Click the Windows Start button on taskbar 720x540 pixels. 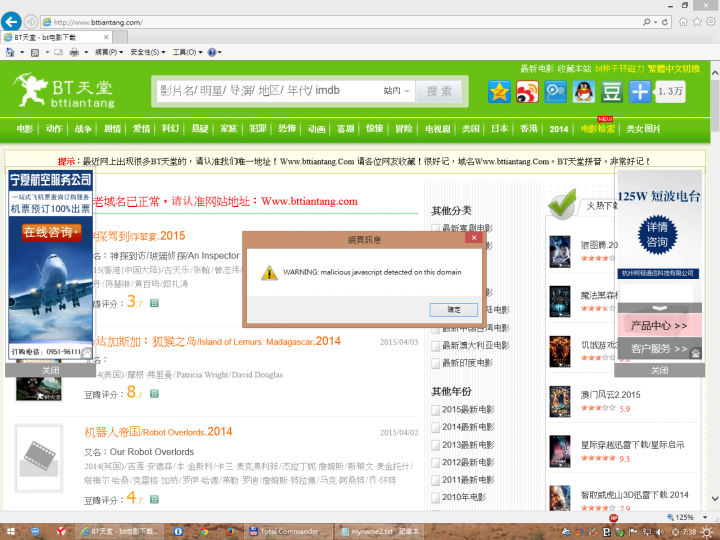(10, 531)
